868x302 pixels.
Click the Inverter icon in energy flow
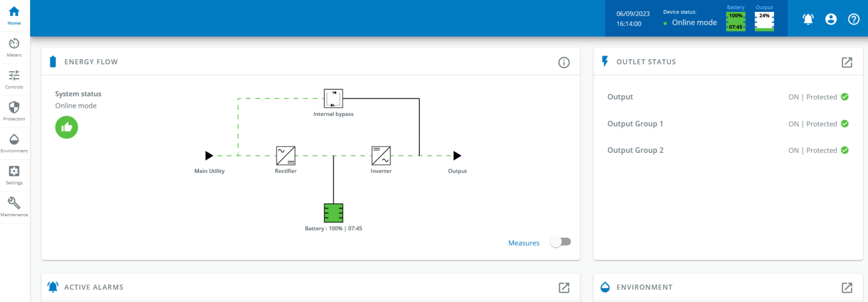click(381, 155)
